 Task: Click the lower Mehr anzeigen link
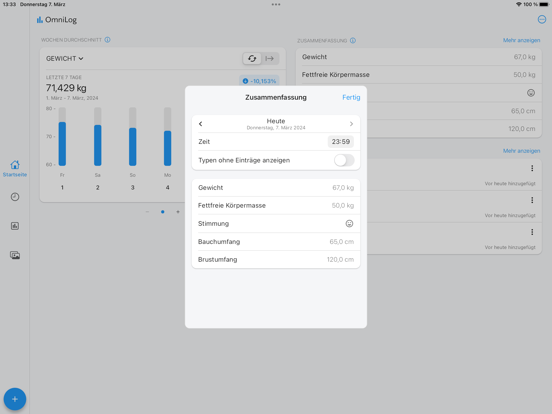[x=521, y=151]
